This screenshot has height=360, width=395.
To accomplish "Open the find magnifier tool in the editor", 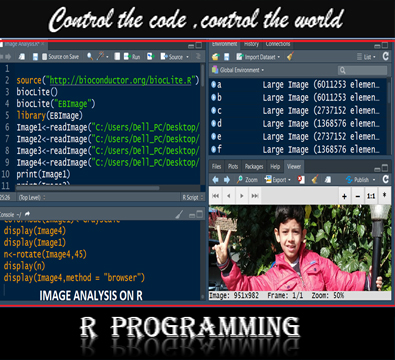I will [x=90, y=56].
